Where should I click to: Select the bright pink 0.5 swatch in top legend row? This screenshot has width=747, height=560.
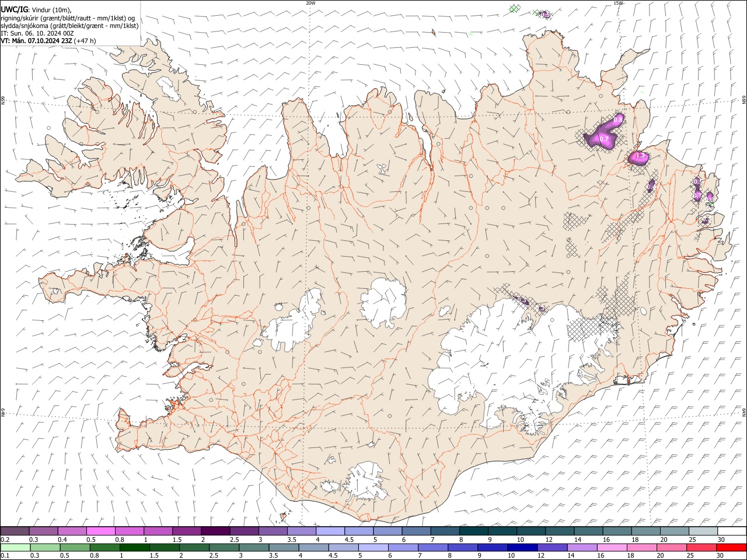pos(101,531)
